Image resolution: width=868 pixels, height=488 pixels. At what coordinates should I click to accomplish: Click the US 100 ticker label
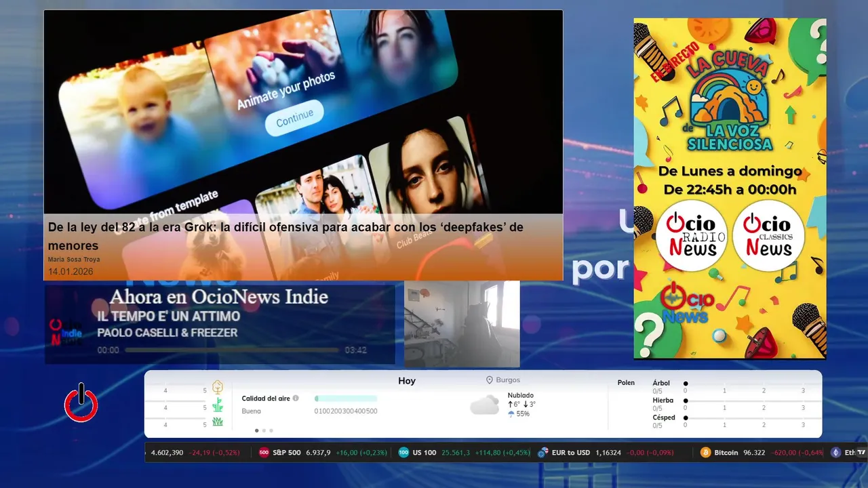point(424,452)
